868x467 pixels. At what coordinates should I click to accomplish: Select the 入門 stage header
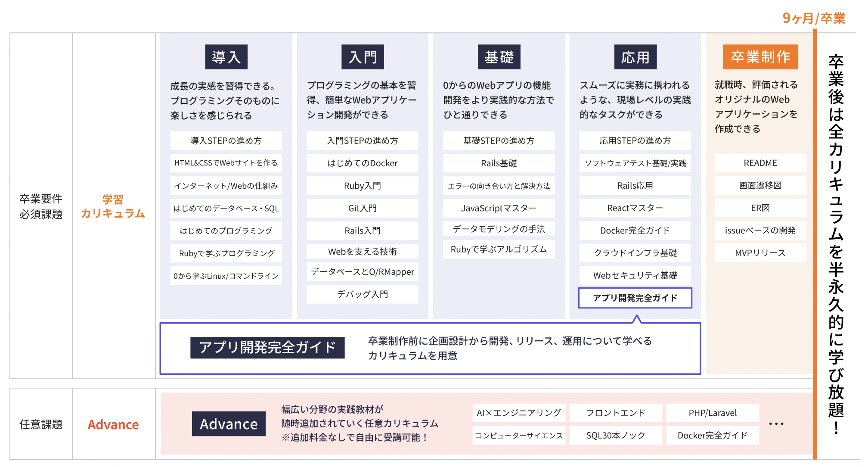tap(363, 57)
